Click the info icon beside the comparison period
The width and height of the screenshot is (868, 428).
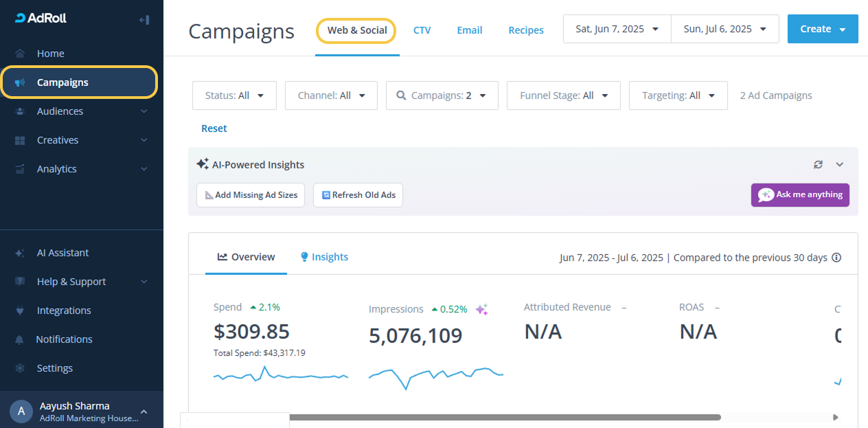(x=836, y=258)
